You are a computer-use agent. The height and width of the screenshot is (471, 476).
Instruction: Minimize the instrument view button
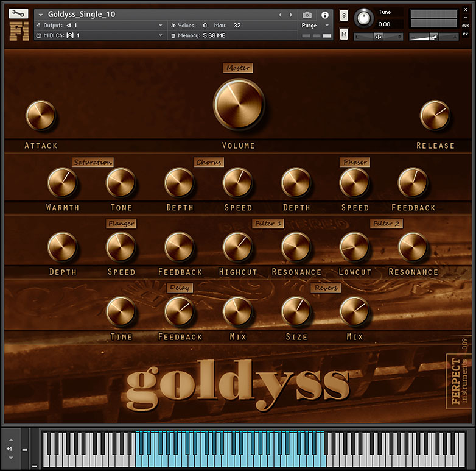pyautogui.click(x=466, y=18)
